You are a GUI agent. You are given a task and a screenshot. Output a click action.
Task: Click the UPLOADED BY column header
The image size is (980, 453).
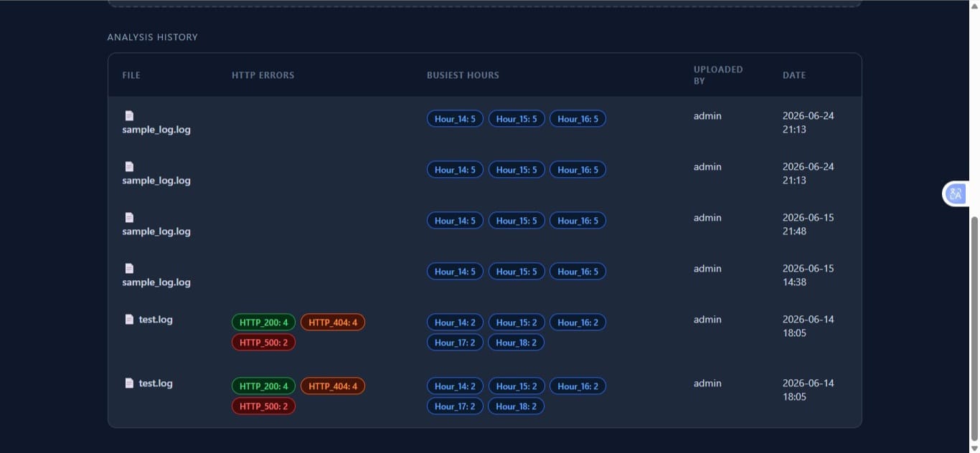tap(718, 75)
